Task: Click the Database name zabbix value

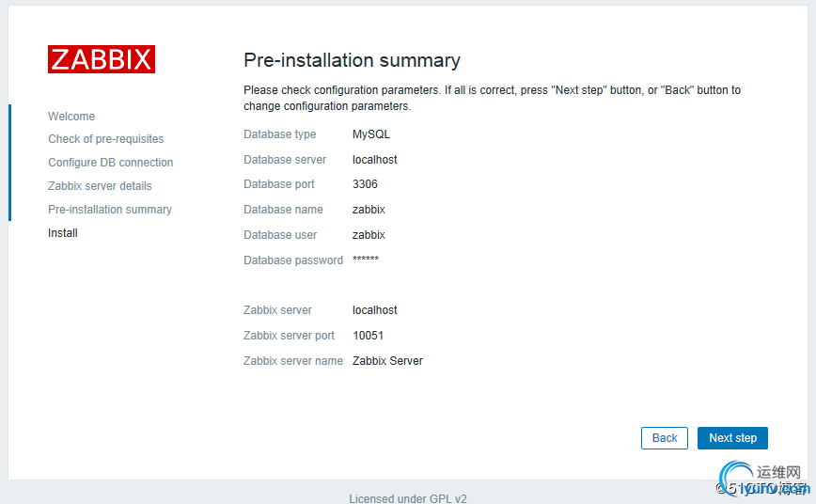Action: (369, 210)
